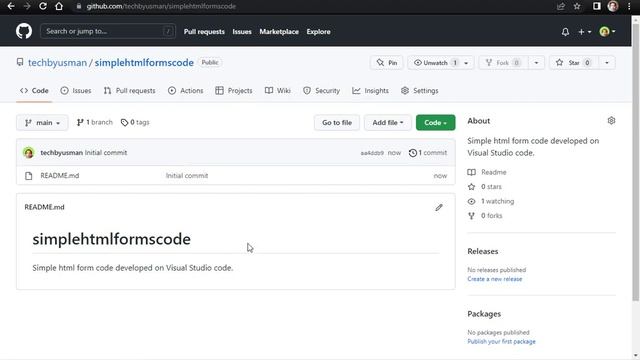Open README.md file

pyautogui.click(x=60, y=176)
